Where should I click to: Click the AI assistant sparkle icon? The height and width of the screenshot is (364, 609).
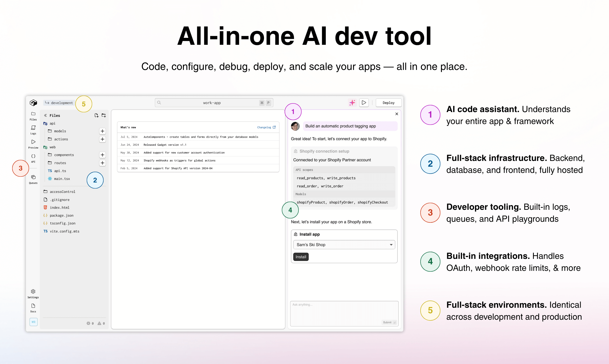coord(352,102)
